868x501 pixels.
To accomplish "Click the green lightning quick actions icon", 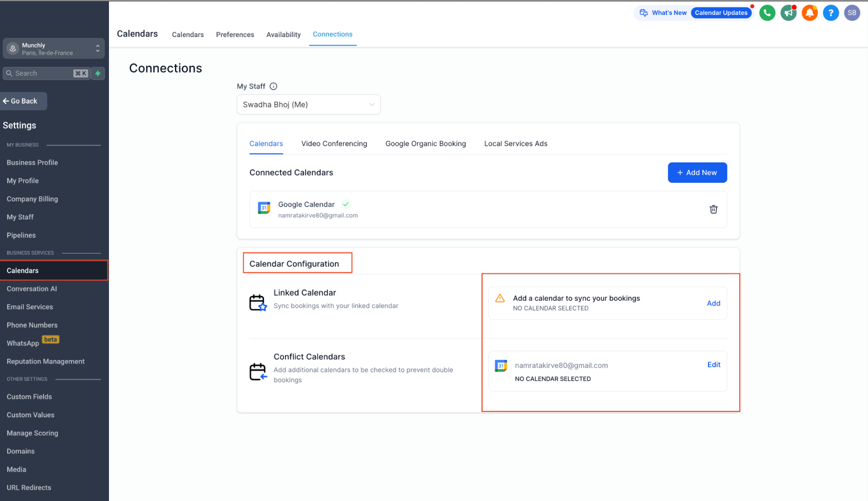I will (98, 73).
